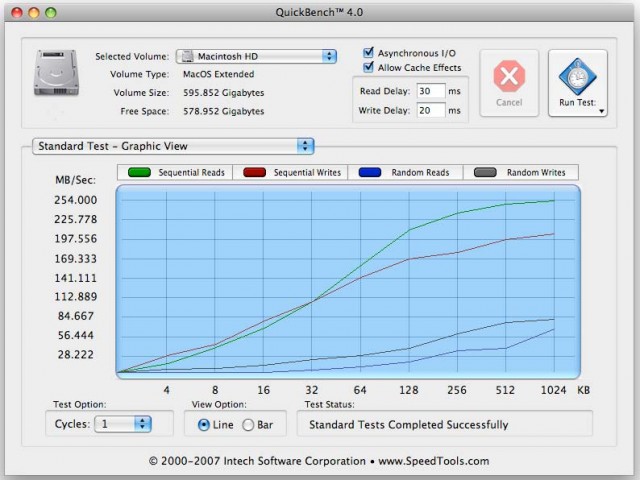Click the red Cancel stop-sign icon
The height and width of the screenshot is (480, 640).
coord(509,76)
